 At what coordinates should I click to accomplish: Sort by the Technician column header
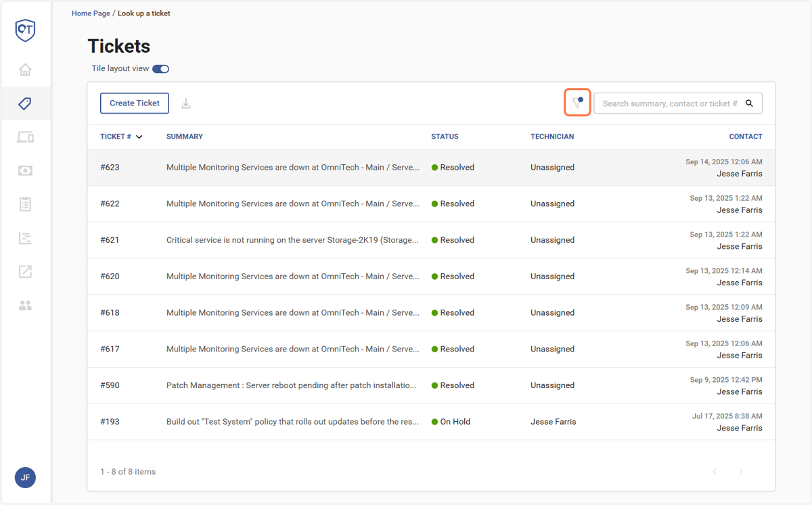click(552, 137)
